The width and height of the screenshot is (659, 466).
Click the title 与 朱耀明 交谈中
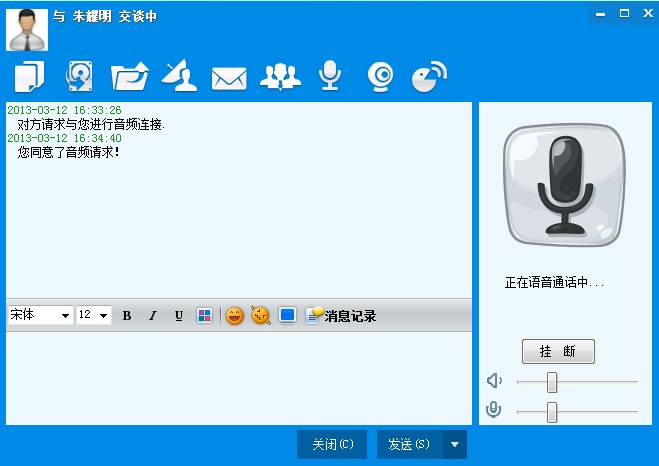click(105, 16)
